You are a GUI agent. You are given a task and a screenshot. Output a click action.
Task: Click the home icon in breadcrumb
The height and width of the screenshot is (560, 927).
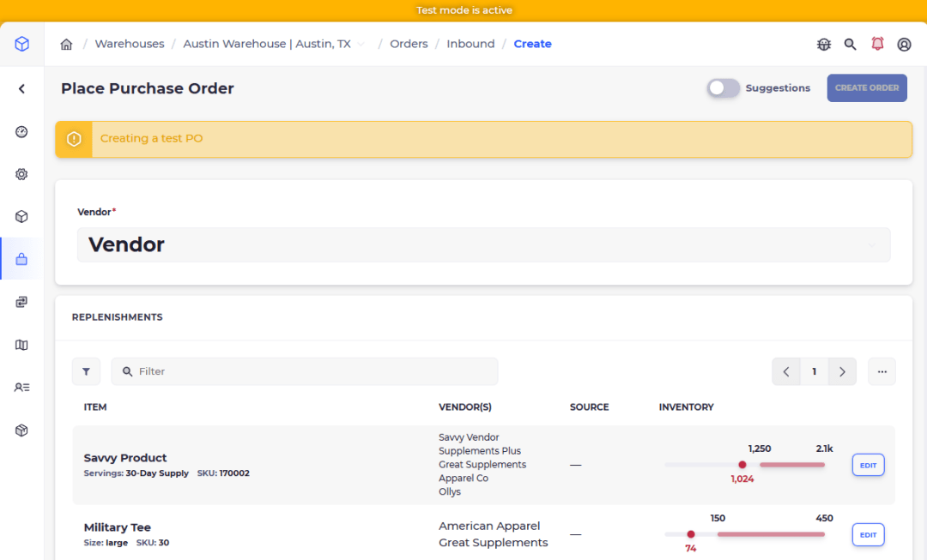[x=66, y=45]
